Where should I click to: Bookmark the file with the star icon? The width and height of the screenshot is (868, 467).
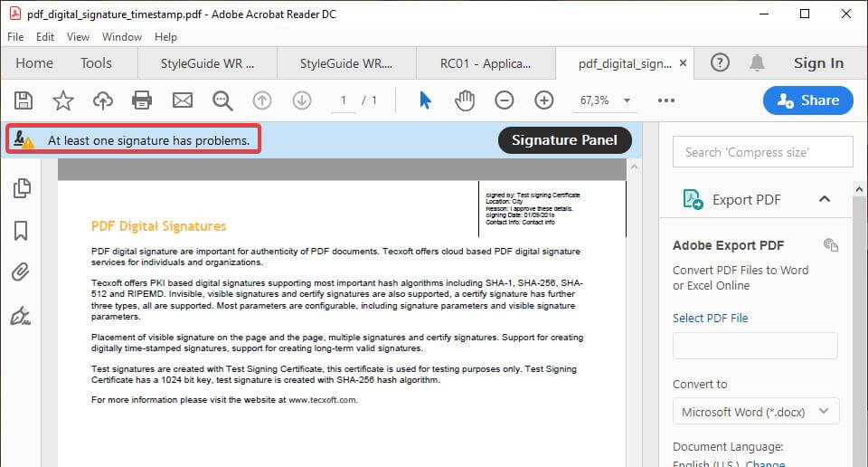63,100
